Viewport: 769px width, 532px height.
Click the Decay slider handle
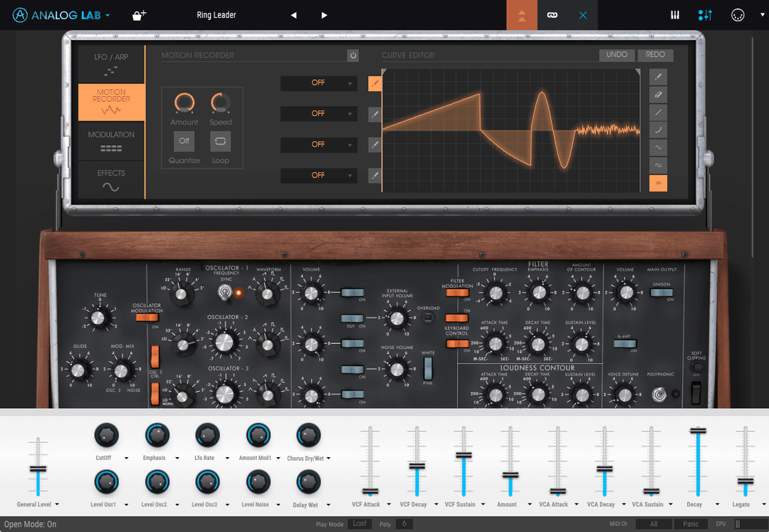[698, 430]
